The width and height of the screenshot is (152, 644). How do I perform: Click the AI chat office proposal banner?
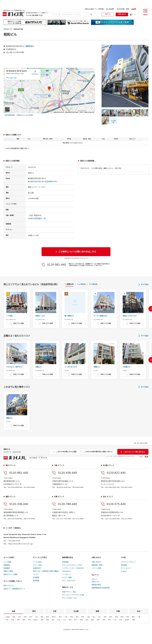[112, 22]
